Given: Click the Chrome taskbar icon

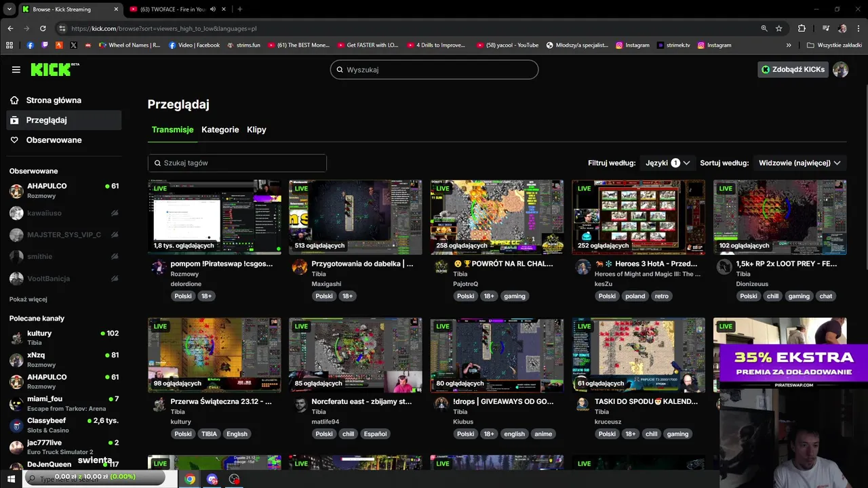Looking at the screenshot, I should (190, 479).
